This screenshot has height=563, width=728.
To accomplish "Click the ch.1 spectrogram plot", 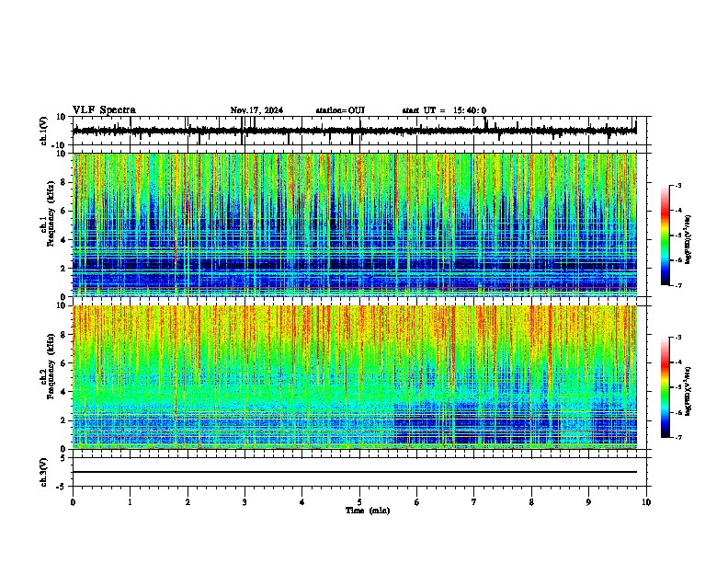I will click(355, 224).
